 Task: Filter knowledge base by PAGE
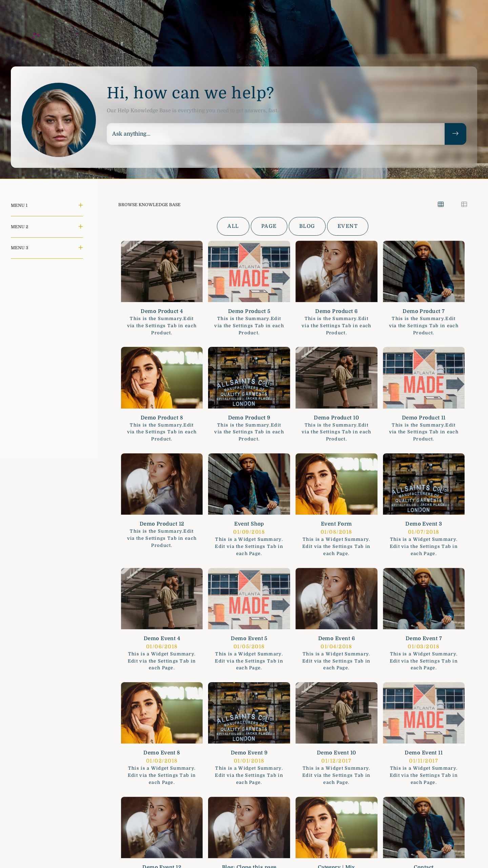pos(269,226)
